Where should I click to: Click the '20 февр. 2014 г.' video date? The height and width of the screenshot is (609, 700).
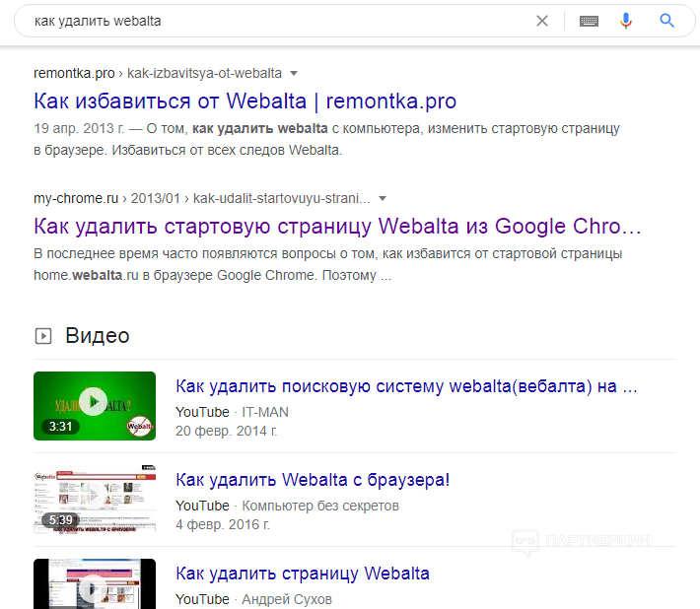[227, 431]
